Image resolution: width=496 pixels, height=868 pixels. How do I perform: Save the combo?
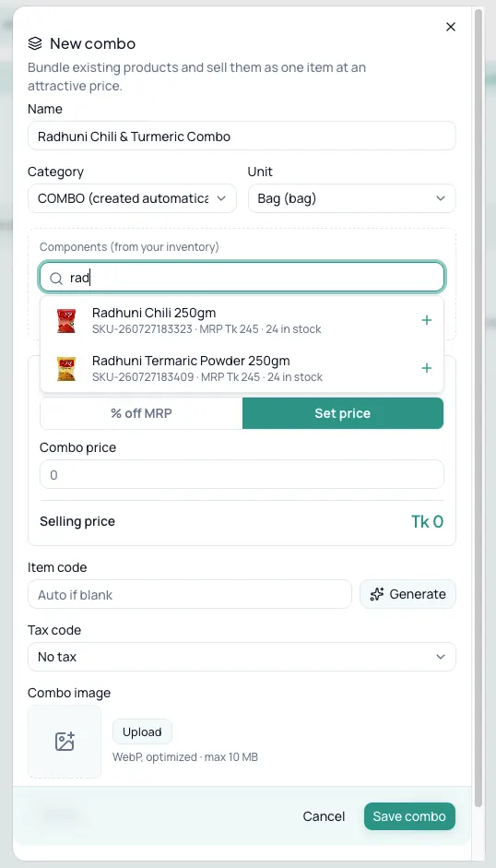409,816
